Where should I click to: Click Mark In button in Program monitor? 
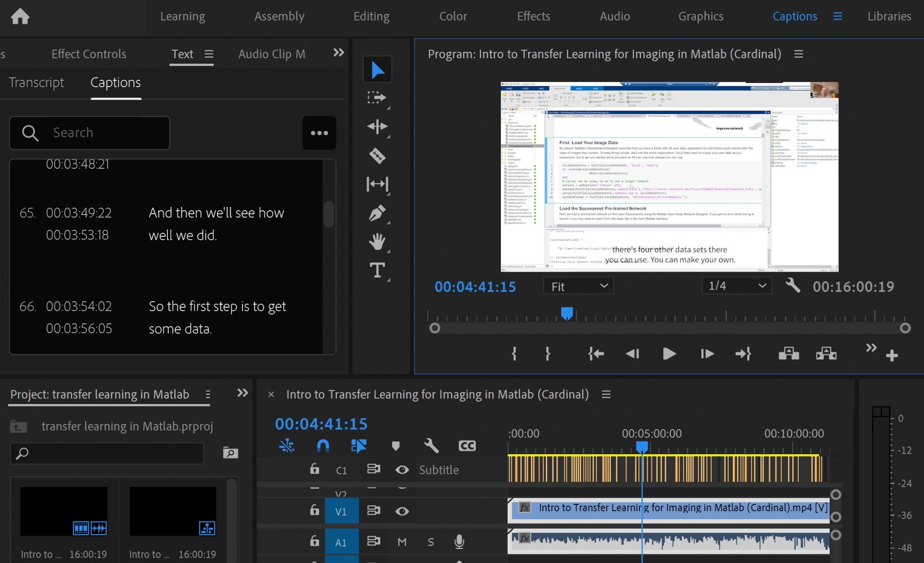[x=514, y=354]
